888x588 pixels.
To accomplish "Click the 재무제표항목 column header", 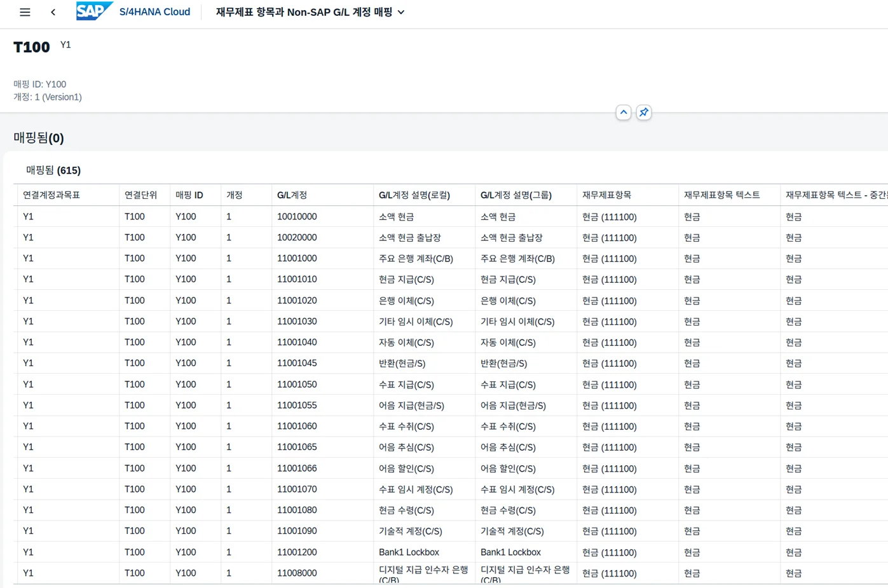I will (x=606, y=195).
